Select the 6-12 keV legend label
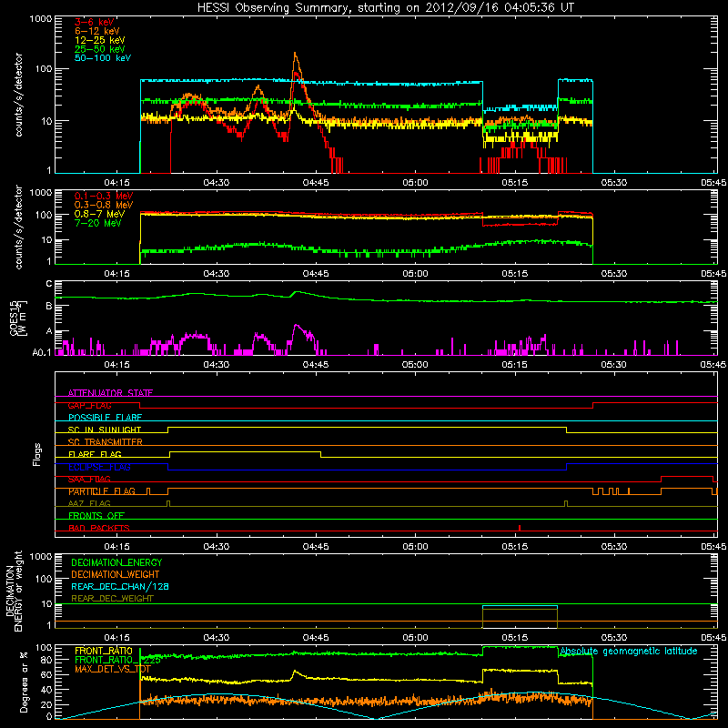The height and width of the screenshot is (728, 728). pos(97,31)
